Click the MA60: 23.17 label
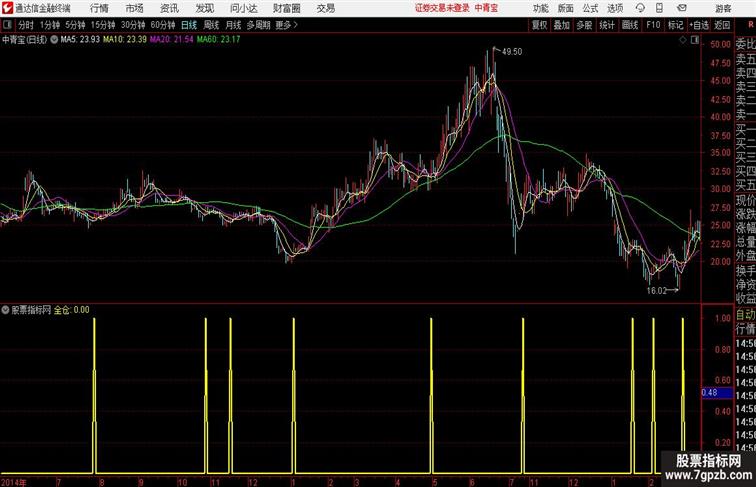Screen dimensions: 756x487 pyautogui.click(x=218, y=40)
